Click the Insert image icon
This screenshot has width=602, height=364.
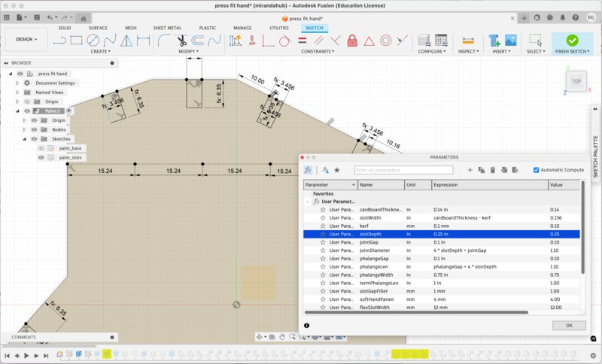point(511,41)
